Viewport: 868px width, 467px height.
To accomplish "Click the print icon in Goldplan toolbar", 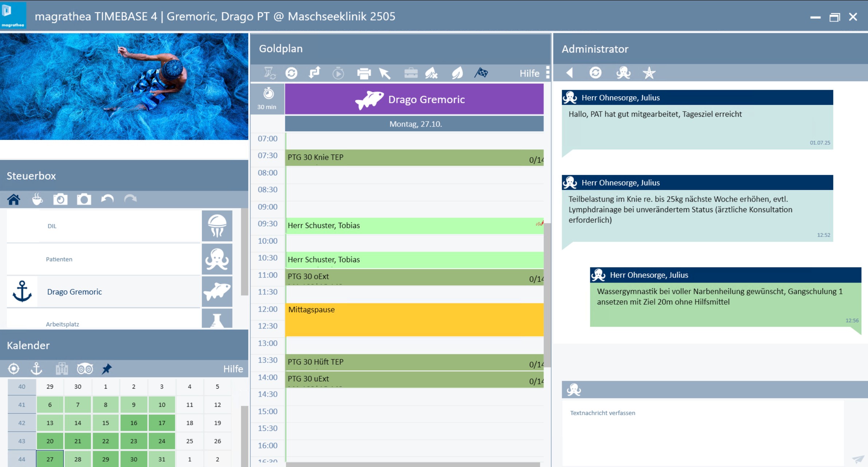I will (363, 73).
